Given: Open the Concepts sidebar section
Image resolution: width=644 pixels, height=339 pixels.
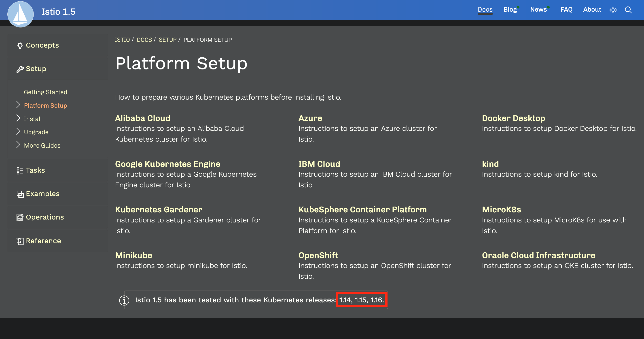Looking at the screenshot, I should (x=42, y=45).
